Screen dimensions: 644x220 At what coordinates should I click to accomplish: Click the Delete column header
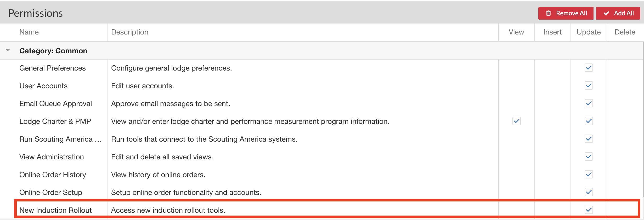click(x=625, y=32)
